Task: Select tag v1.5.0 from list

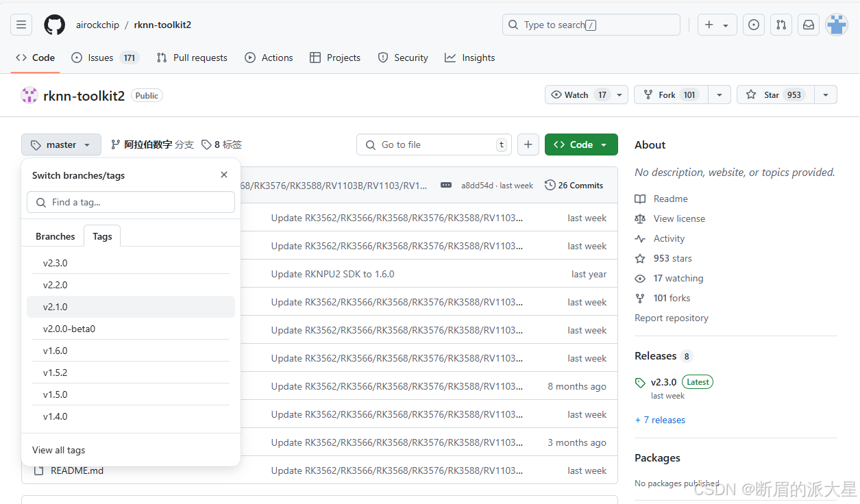Action: click(131, 394)
